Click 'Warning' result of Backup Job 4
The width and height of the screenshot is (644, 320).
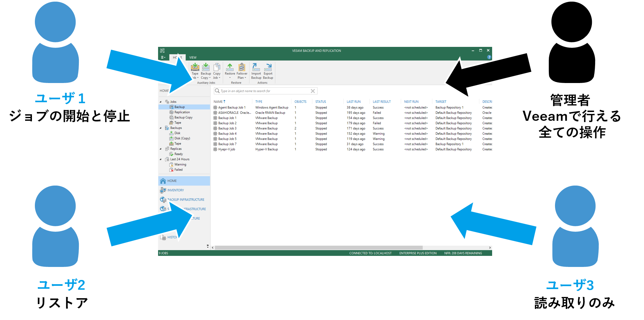click(379, 133)
